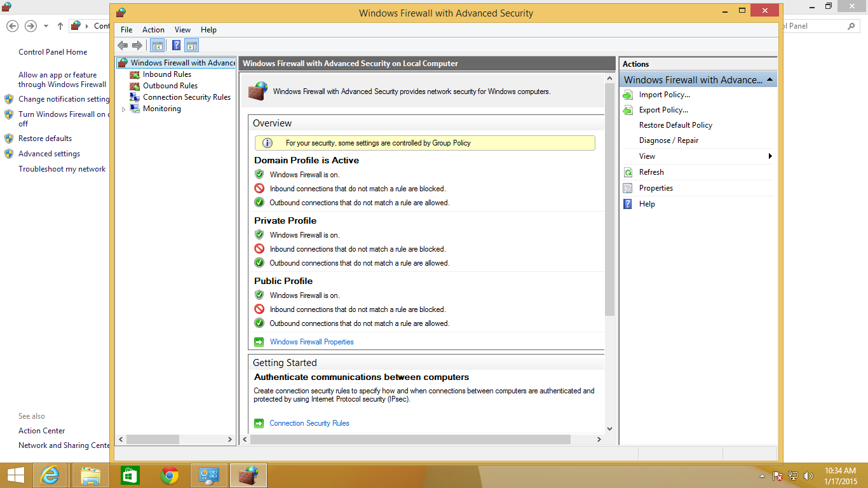Image resolution: width=868 pixels, height=488 pixels.
Task: Click the blue Help toolbar icon
Action: click(x=176, y=45)
